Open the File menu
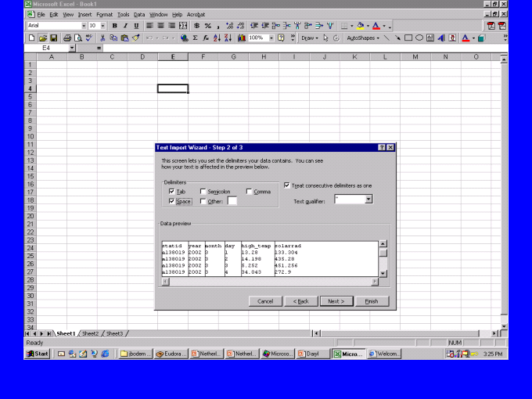The height and width of the screenshot is (399, 532). [x=41, y=15]
